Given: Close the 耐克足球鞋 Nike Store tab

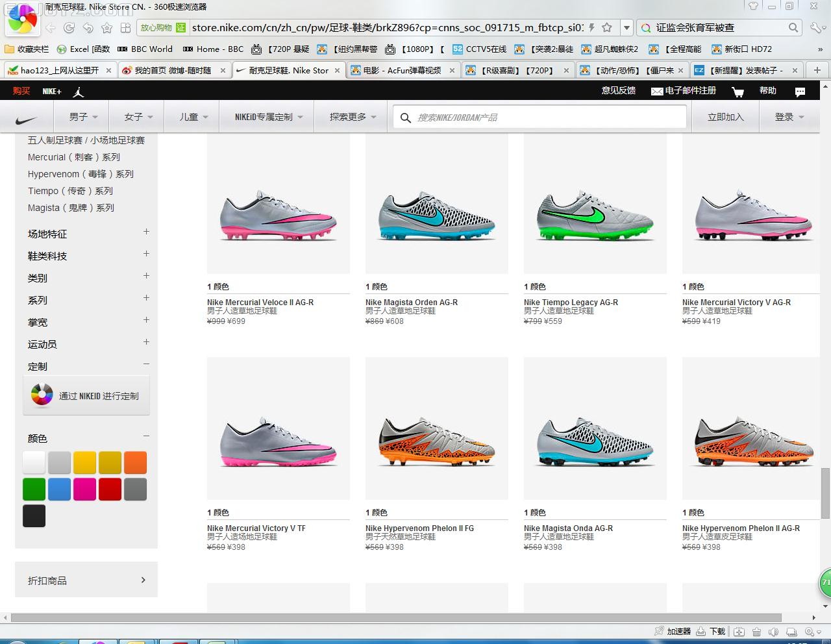Looking at the screenshot, I should pyautogui.click(x=337, y=71).
